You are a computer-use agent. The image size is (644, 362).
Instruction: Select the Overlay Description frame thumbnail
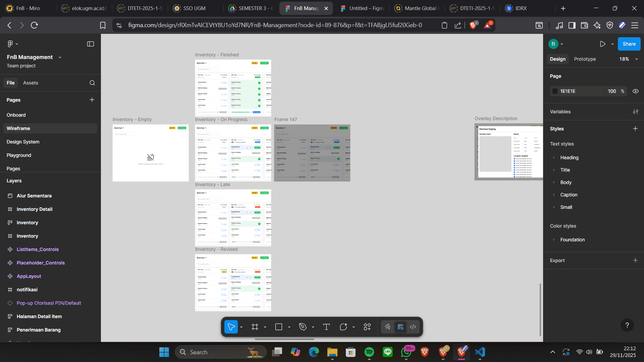tap(509, 152)
